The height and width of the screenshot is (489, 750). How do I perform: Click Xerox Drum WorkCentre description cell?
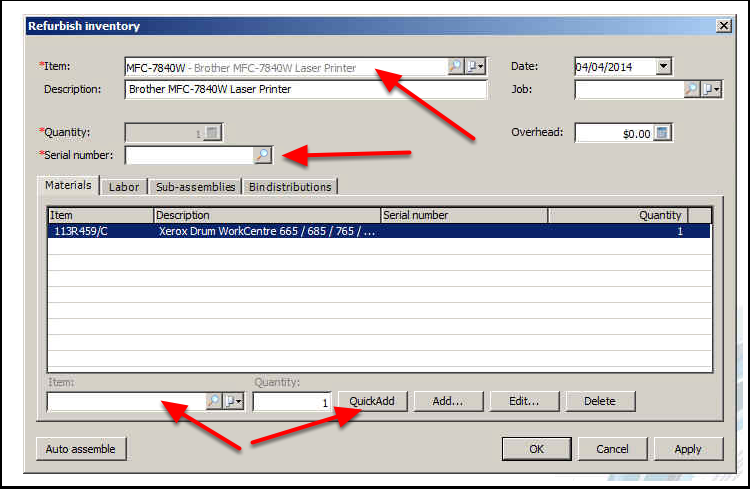click(267, 231)
